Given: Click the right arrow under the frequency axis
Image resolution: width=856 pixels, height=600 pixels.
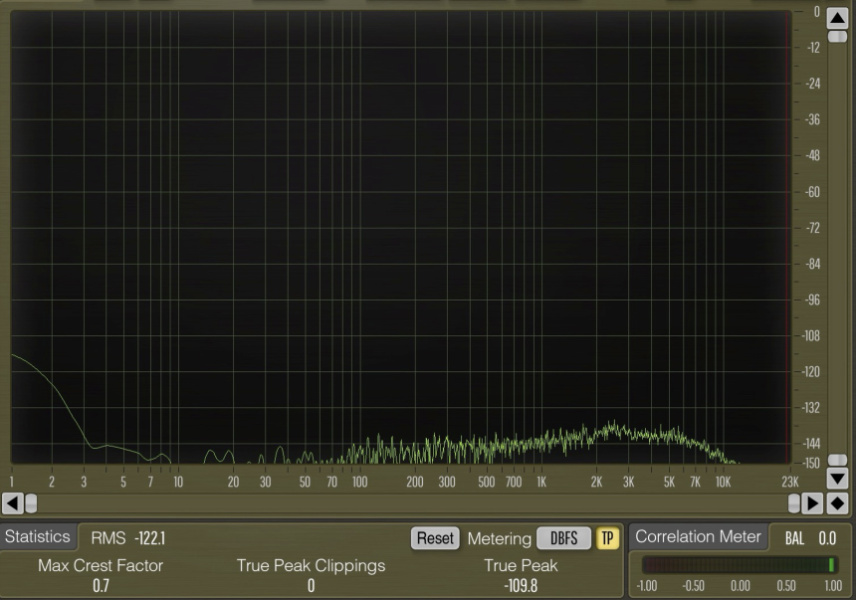Looking at the screenshot, I should coord(814,503).
